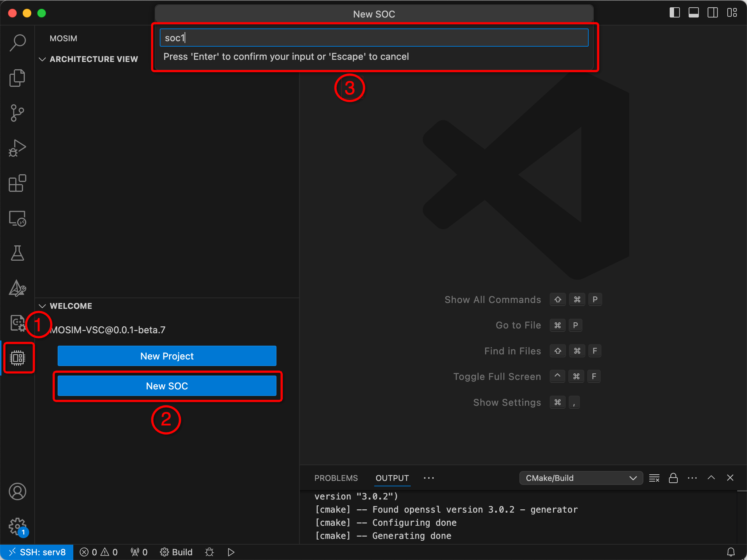Open output panel more actions menu

[692, 478]
